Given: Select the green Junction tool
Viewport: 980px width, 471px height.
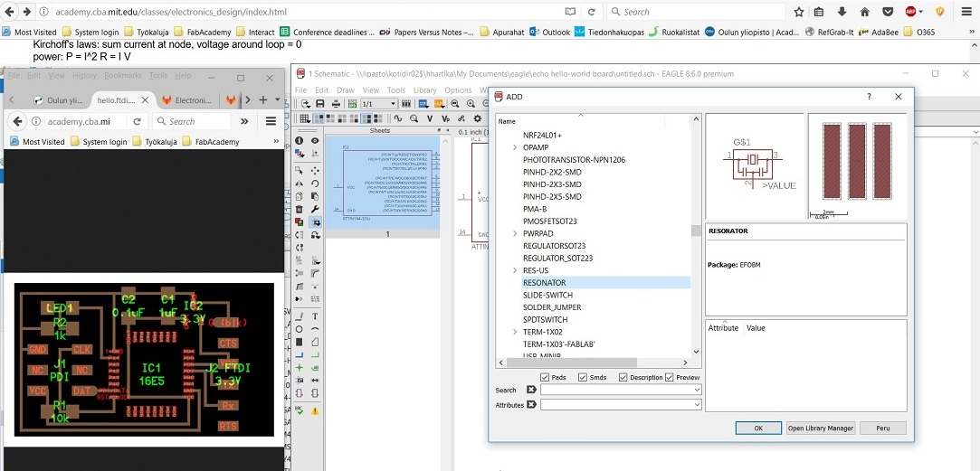Looking at the screenshot, I should 300,367.
